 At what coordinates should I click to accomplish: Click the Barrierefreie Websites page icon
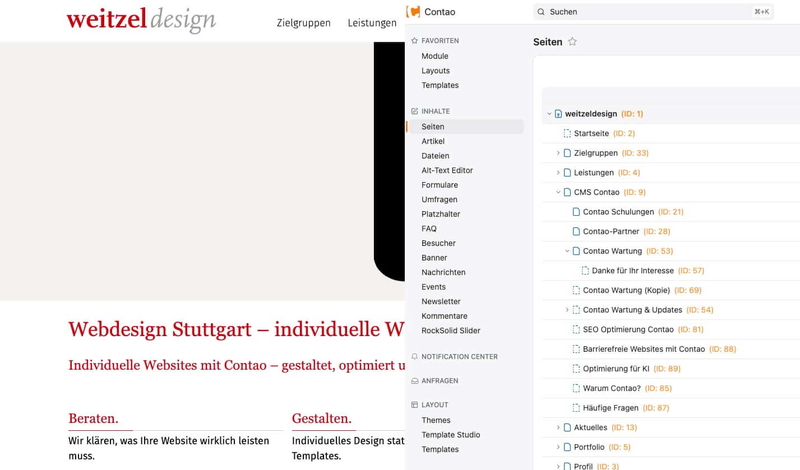tap(576, 349)
